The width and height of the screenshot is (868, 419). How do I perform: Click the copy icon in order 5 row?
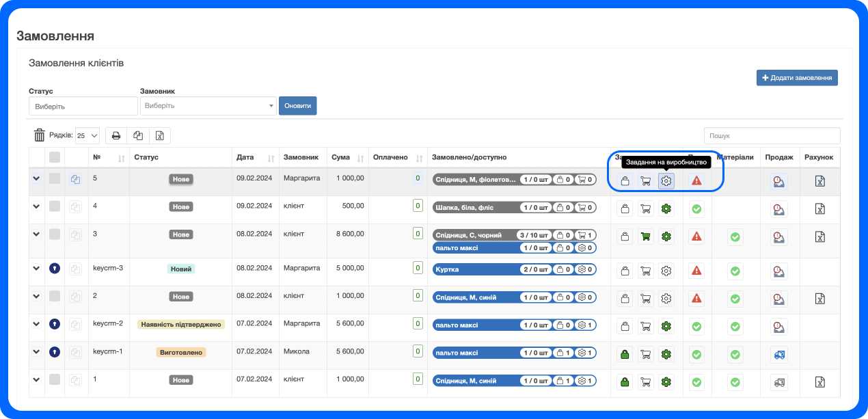(76, 180)
